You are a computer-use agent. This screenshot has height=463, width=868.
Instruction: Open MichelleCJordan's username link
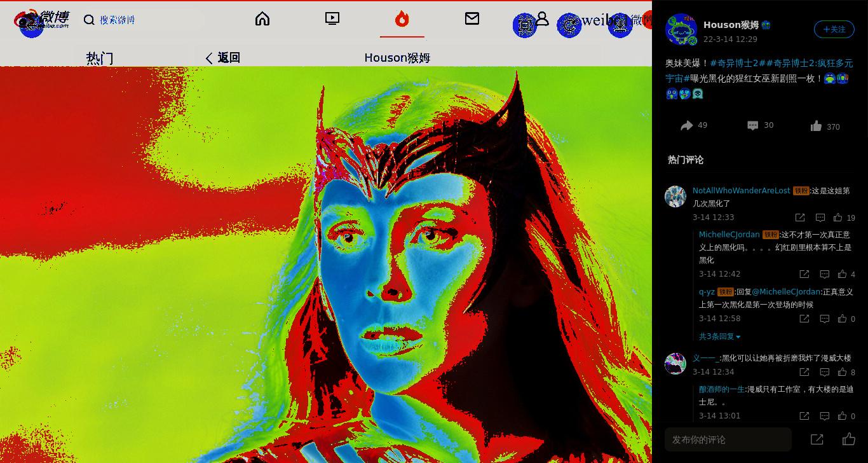tap(729, 235)
